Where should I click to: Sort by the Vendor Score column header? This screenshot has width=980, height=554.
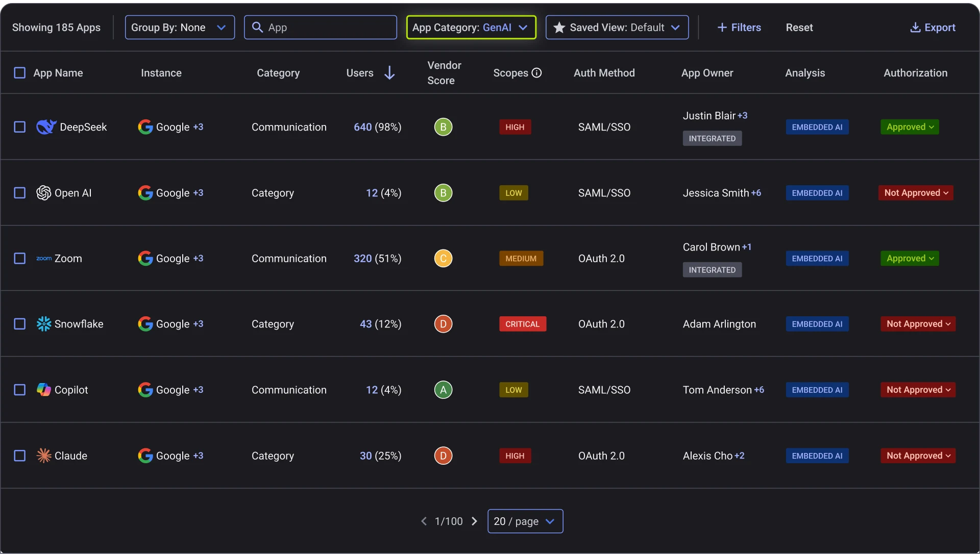(444, 73)
